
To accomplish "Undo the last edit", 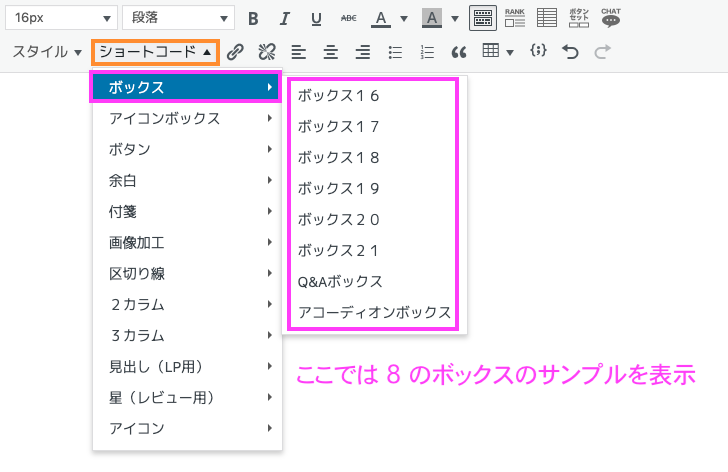I will click(570, 52).
